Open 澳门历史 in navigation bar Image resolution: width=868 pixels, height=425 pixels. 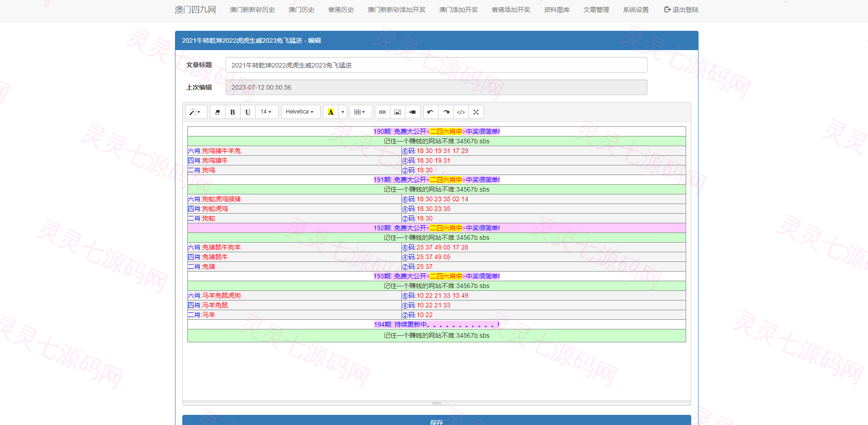pyautogui.click(x=301, y=10)
